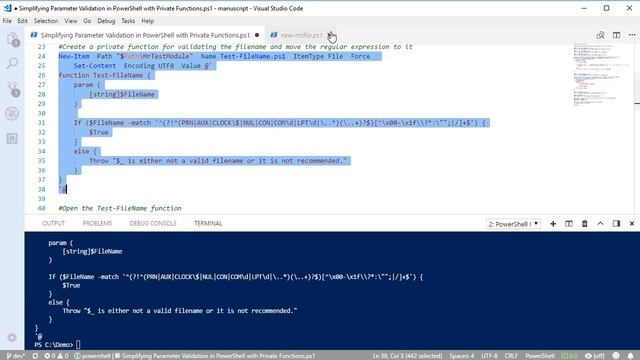Open the Manage gear menu
The image size is (640, 360).
tap(12, 337)
